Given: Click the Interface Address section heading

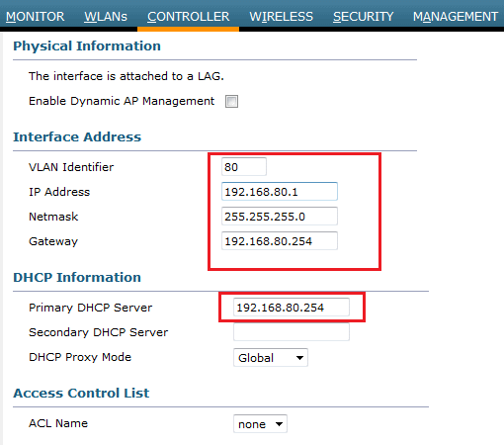Looking at the screenshot, I should (77, 136).
